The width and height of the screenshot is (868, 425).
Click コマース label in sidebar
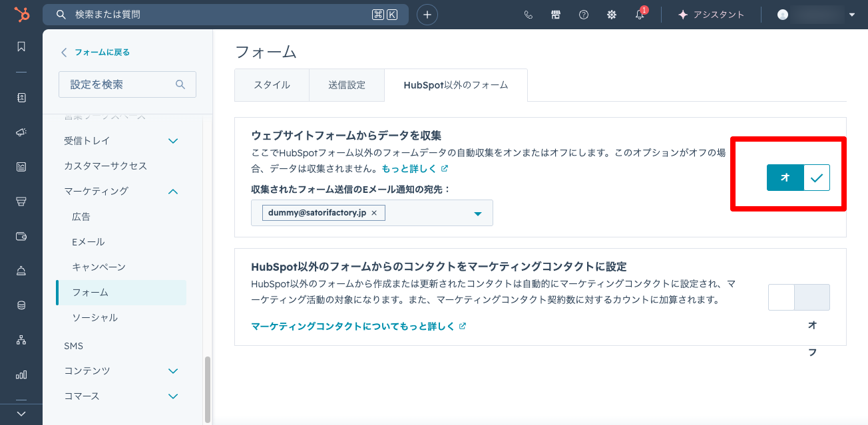pos(82,396)
